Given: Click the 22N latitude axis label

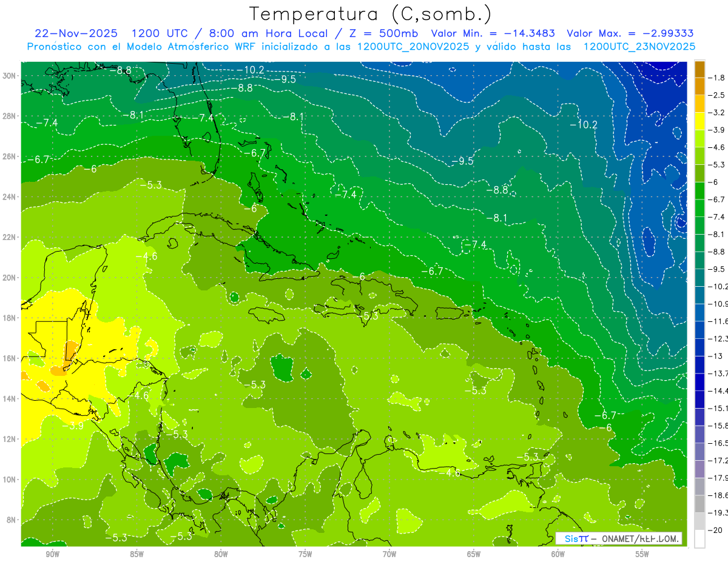Looking at the screenshot, I should click(x=9, y=237).
